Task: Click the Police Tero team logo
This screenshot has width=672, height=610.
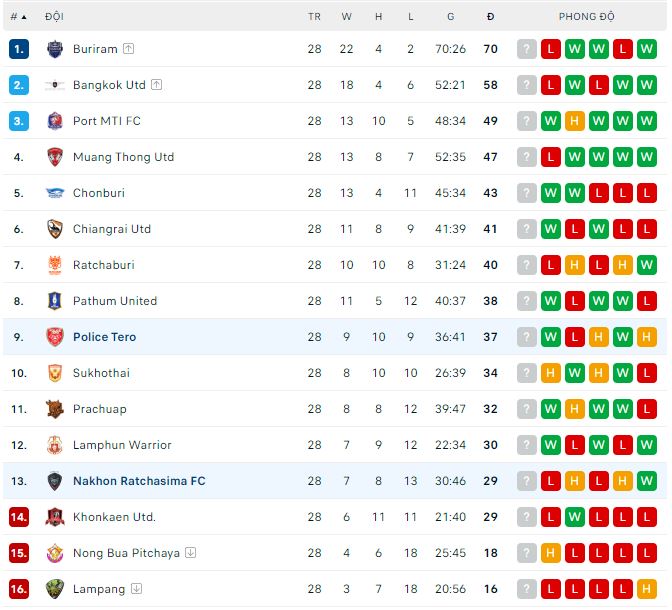Action: pos(55,337)
